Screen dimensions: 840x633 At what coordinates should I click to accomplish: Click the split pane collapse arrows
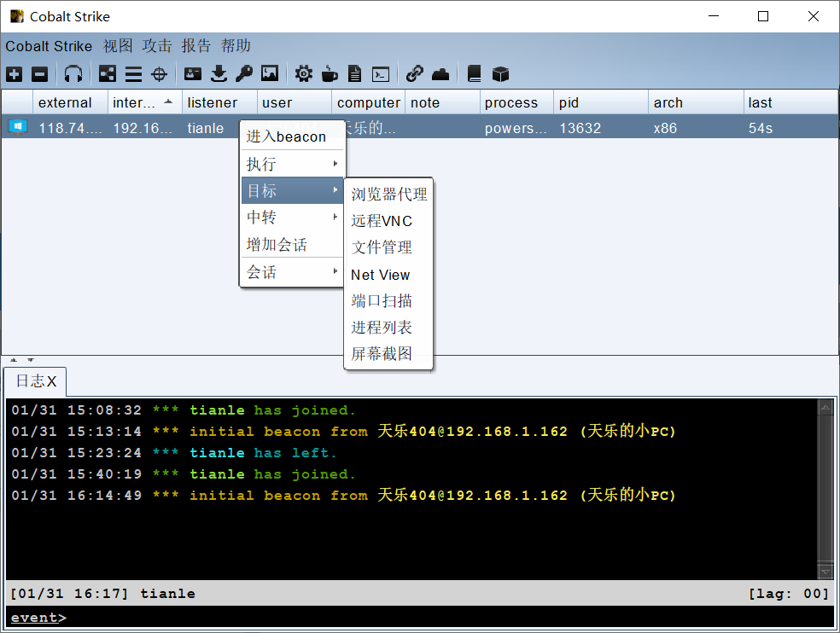click(x=22, y=360)
